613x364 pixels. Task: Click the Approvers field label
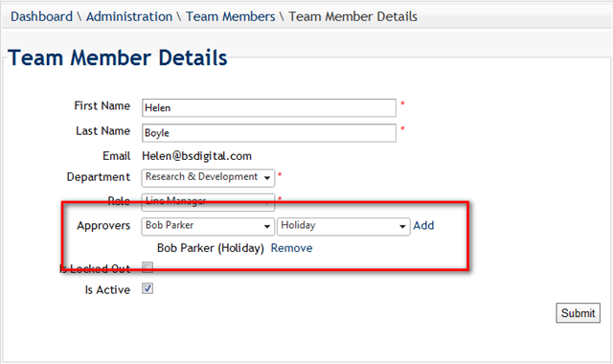pos(103,226)
